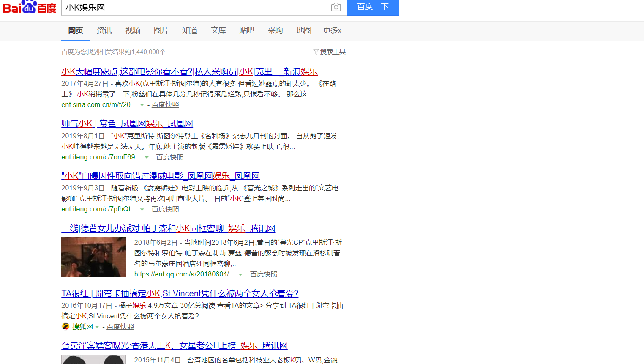Image resolution: width=644 pixels, height=364 pixels.
Task: Open result TA很红 掰弯卡抽搞定小K
Action: (180, 293)
